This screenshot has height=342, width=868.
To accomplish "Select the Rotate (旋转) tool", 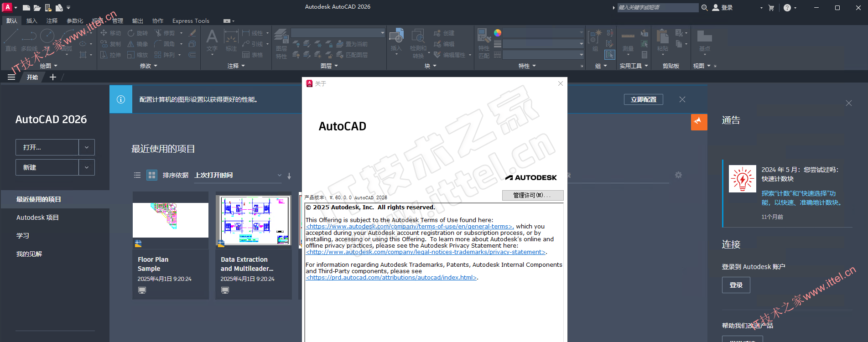I will [x=138, y=33].
